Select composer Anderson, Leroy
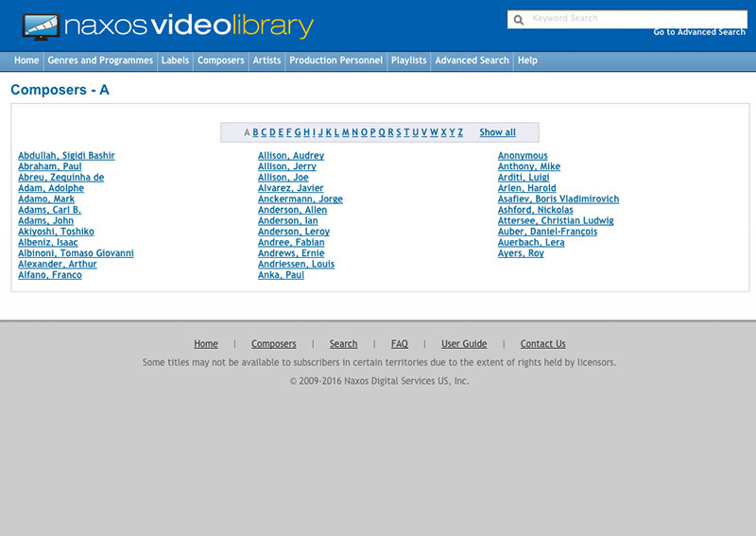Viewport: 756px width, 536px height. coord(293,232)
